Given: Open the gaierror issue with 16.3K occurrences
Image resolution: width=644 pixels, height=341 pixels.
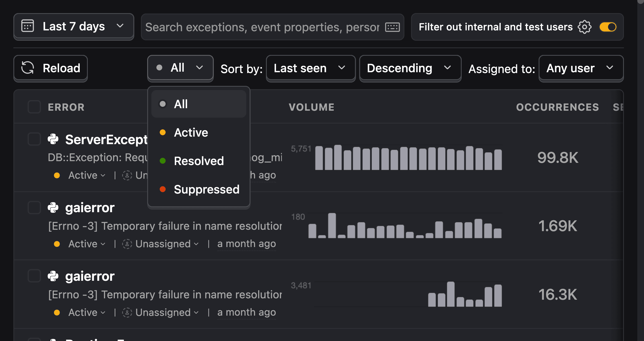Looking at the screenshot, I should pyautogui.click(x=90, y=276).
